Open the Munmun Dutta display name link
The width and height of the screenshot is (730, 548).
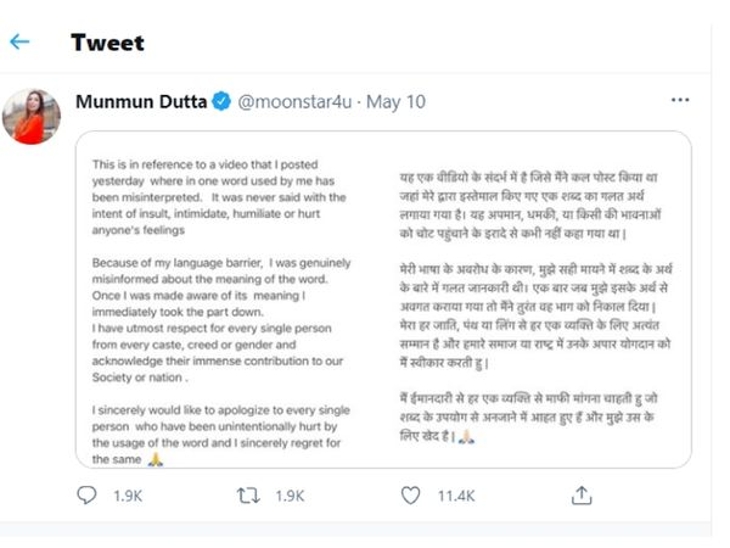140,101
